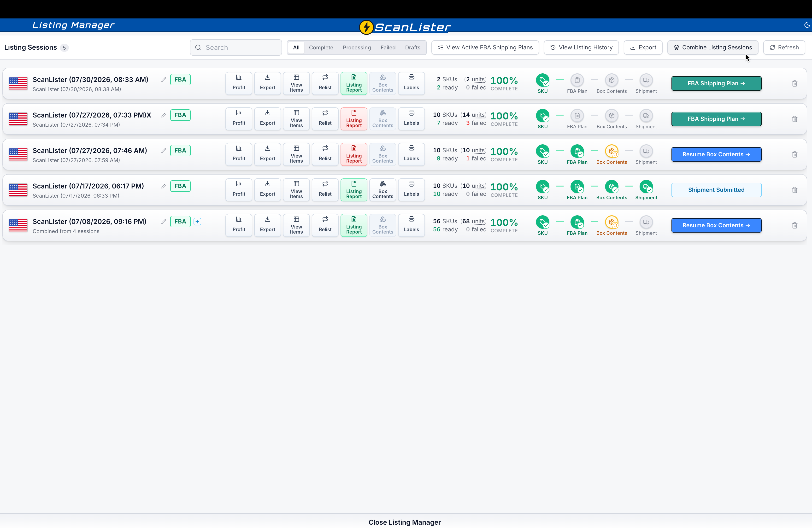Print Labels for 07/30/2026 08:33 AM session
812x528 pixels.
[x=412, y=83]
